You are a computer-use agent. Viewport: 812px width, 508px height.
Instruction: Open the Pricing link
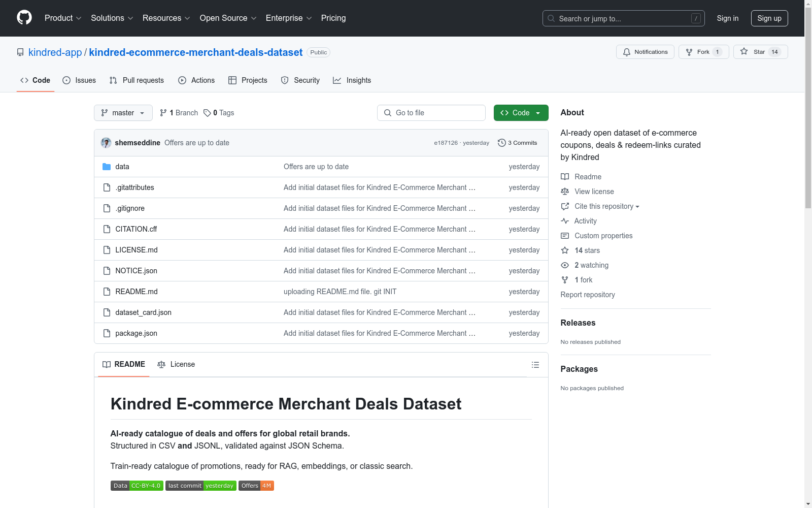[333, 18]
